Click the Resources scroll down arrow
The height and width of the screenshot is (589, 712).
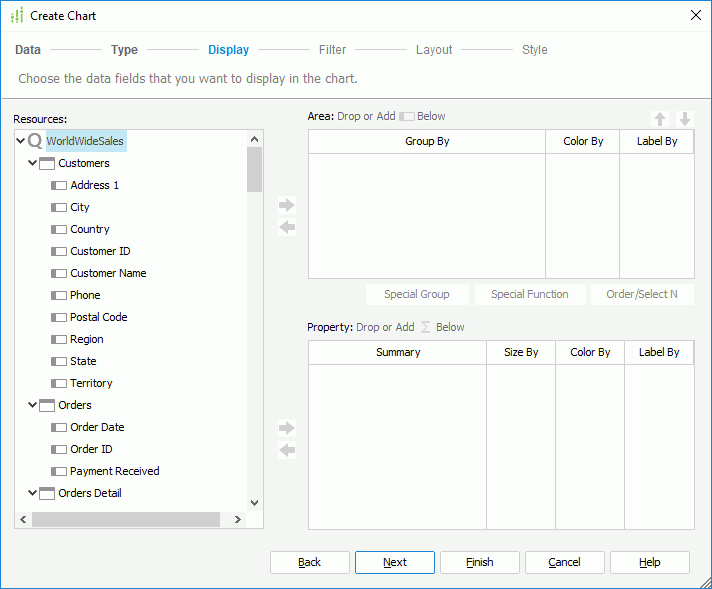point(254,503)
